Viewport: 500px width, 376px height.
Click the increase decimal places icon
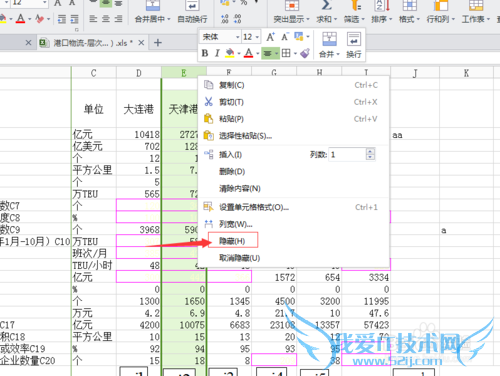coord(225,19)
